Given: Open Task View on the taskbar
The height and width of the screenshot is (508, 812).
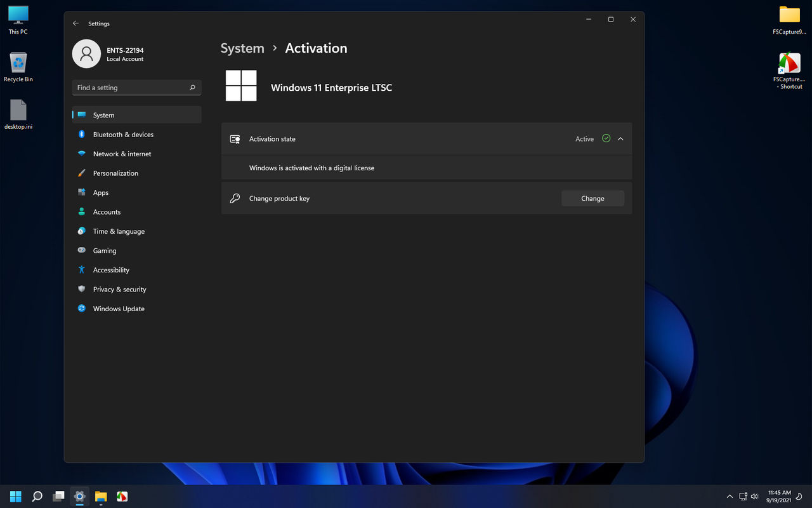Looking at the screenshot, I should (58, 496).
